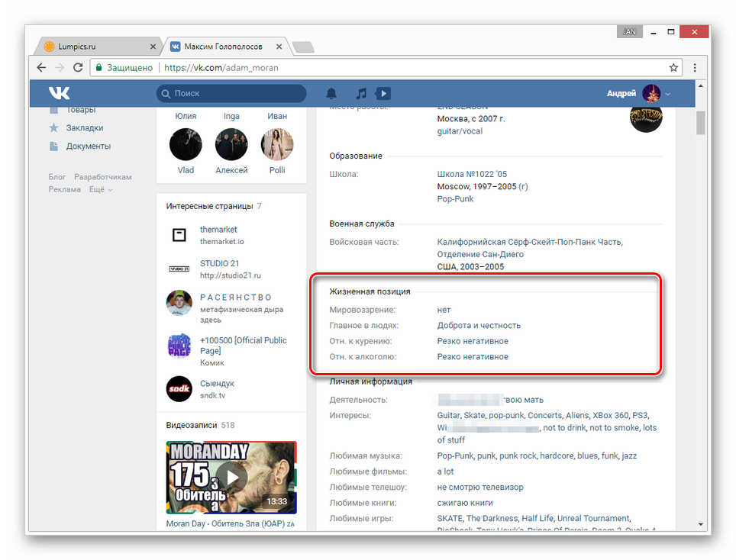
Task: Open the notifications bell
Action: (331, 93)
